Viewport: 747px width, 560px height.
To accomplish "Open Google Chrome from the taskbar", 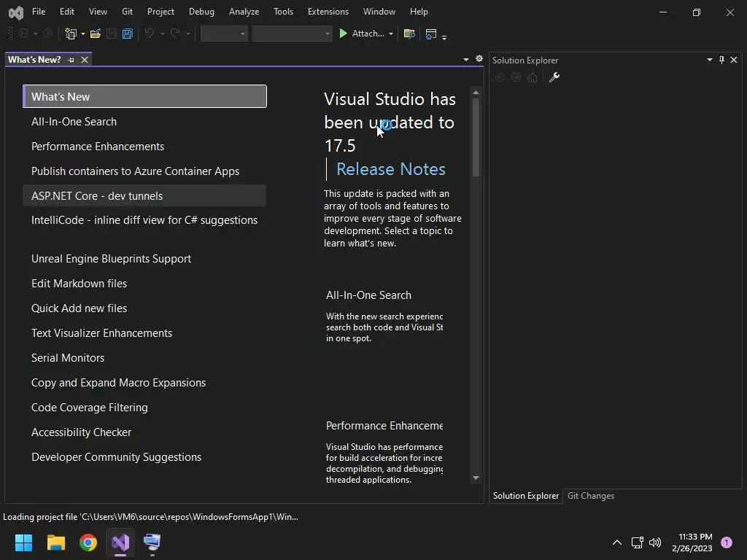I will pos(88,542).
